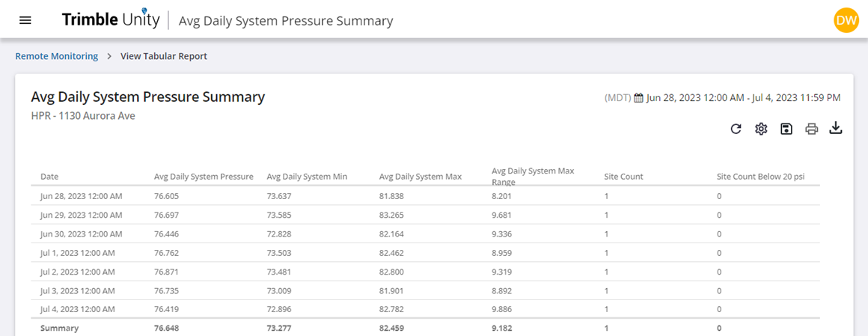Go to Remote Monitoring breadcrumb
Image resolution: width=868 pixels, height=336 pixels.
[x=56, y=56]
